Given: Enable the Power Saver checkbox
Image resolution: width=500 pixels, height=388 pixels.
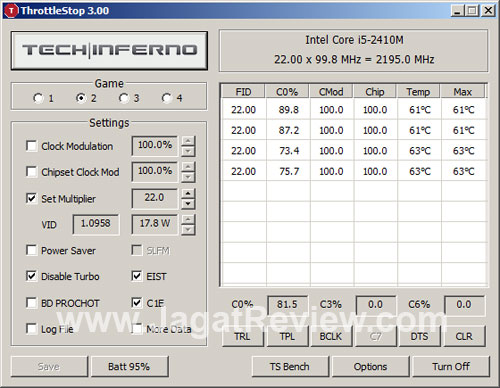Looking at the screenshot, I should 31,250.
